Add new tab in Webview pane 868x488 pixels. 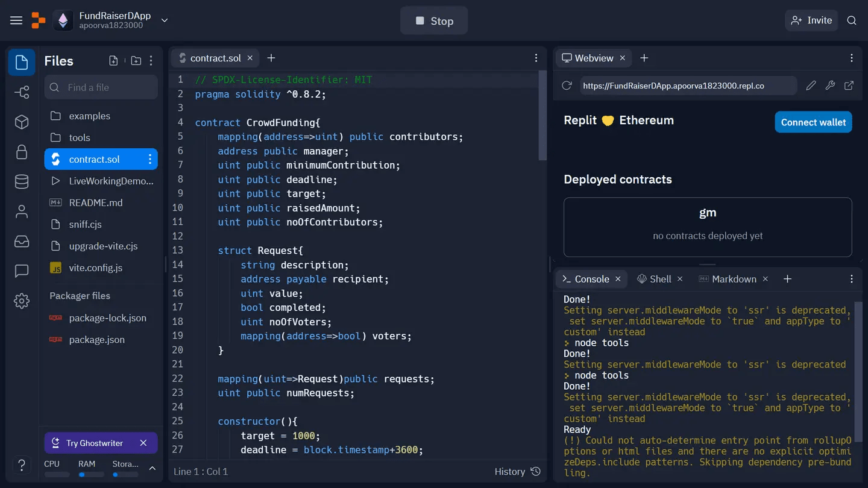[644, 58]
